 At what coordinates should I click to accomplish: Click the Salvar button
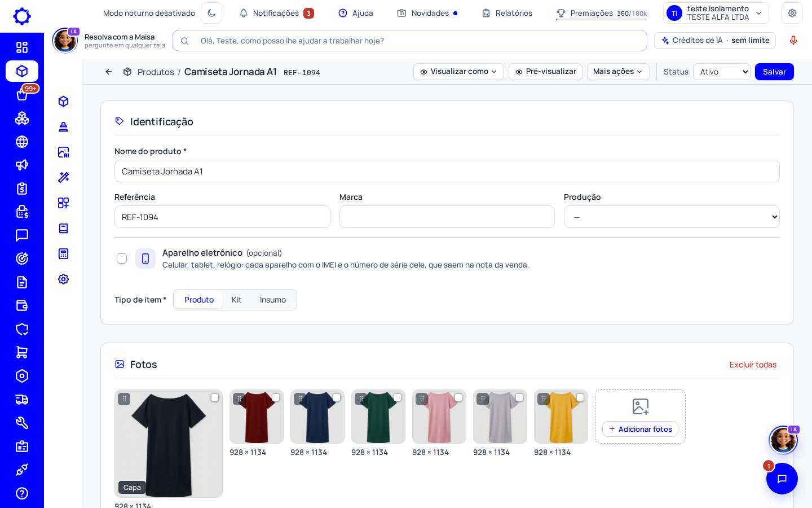[x=774, y=72]
